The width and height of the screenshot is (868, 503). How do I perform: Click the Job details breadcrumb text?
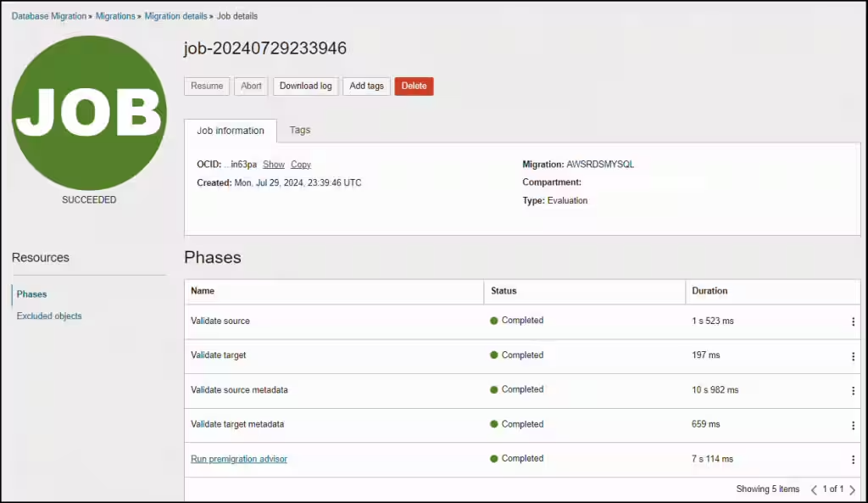click(237, 16)
